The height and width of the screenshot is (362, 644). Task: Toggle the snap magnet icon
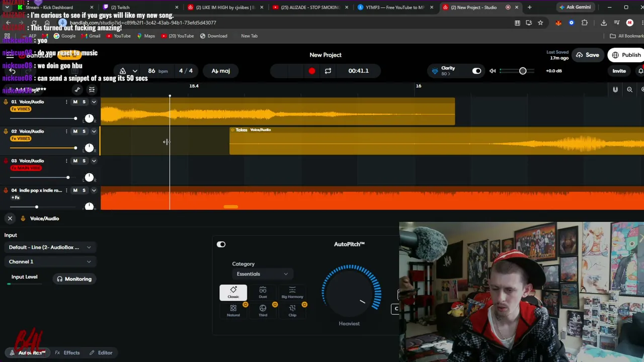click(615, 89)
